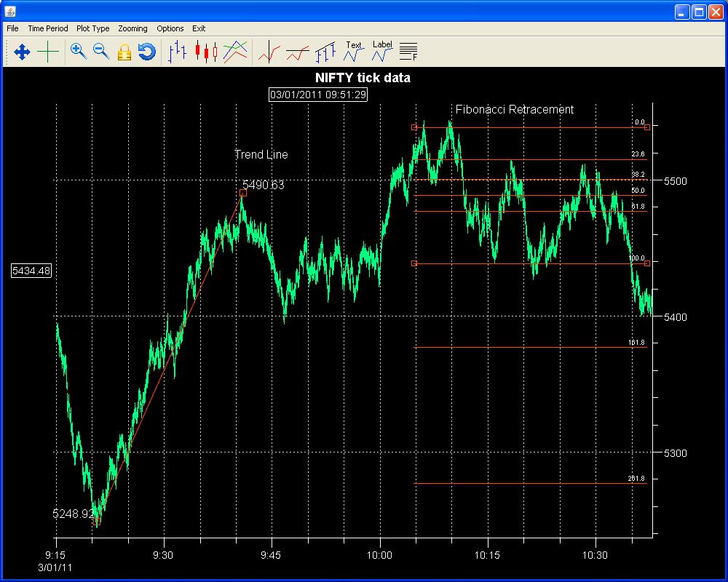728x582 pixels.
Task: Click the '9:15' time axis label
Action: tap(55, 554)
